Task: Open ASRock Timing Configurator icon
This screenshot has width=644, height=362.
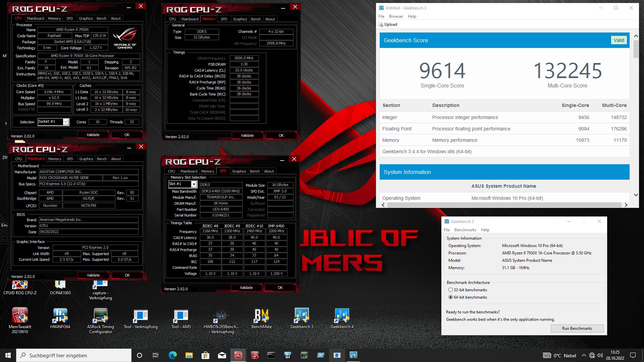Action: pos(101,320)
